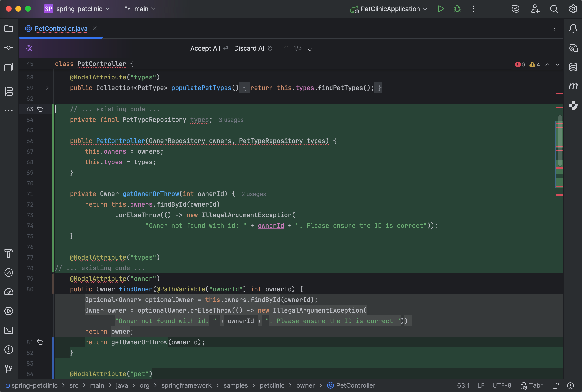Open Search Everywhere with the magnifier icon
Image resolution: width=582 pixels, height=392 pixels.
click(x=554, y=9)
